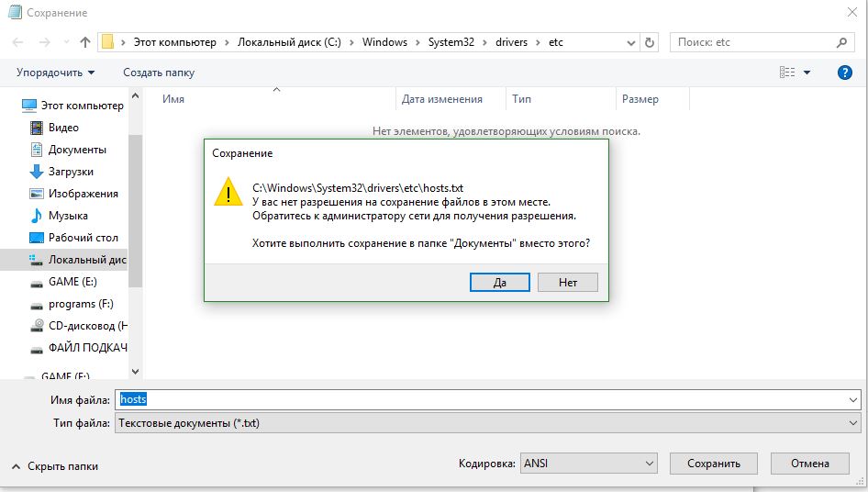Screen dimensions: 868x492
Task: Select the CD-дисковод drive in sidebar
Action: [81, 326]
